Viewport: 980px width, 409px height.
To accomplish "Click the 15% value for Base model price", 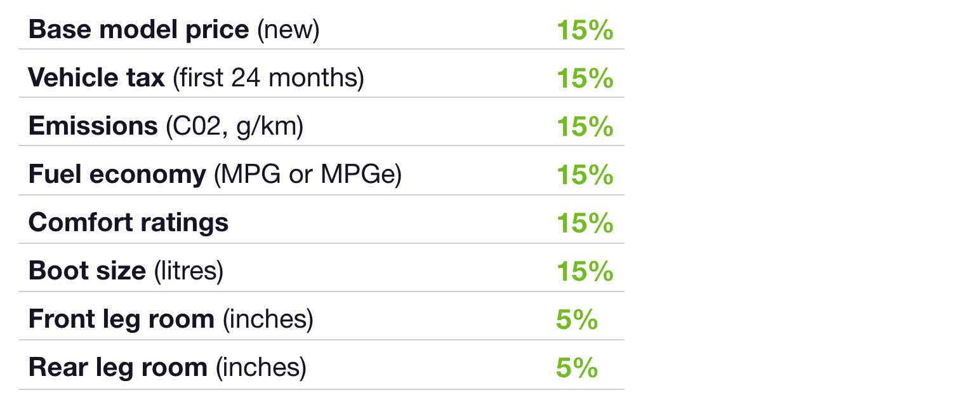I will coord(585,30).
